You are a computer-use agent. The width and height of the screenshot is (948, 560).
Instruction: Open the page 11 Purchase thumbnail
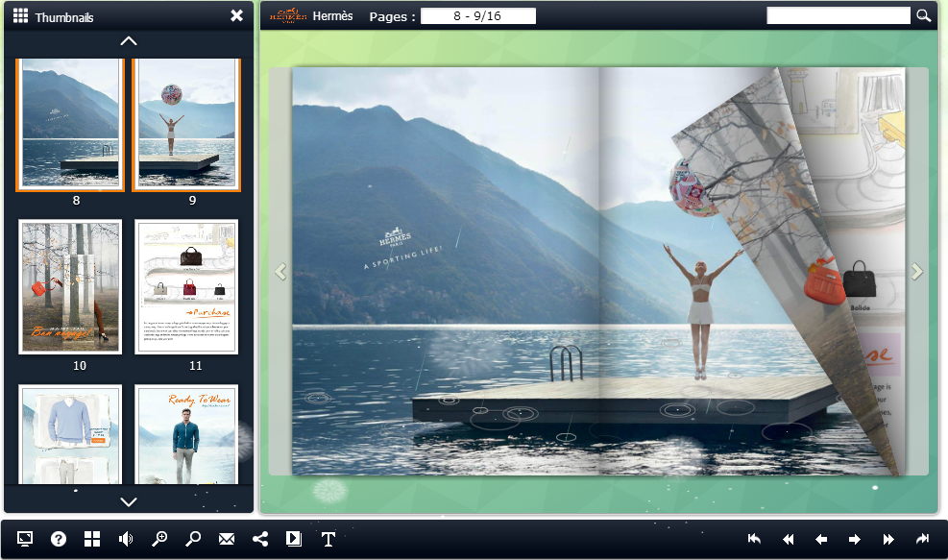coord(186,286)
